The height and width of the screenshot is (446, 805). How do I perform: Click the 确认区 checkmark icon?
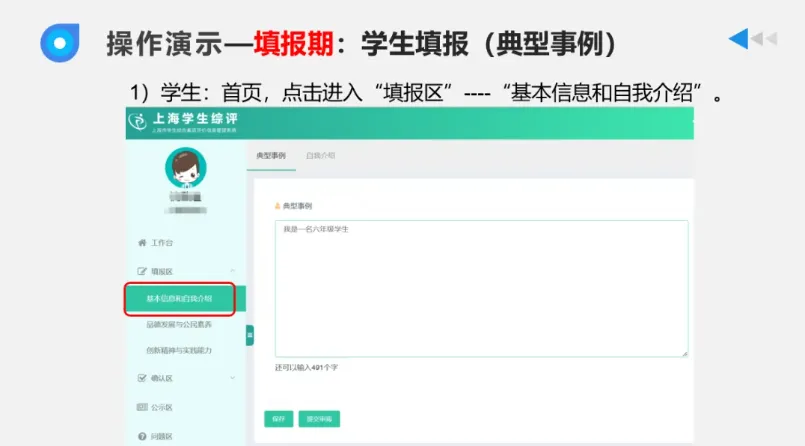(x=142, y=378)
